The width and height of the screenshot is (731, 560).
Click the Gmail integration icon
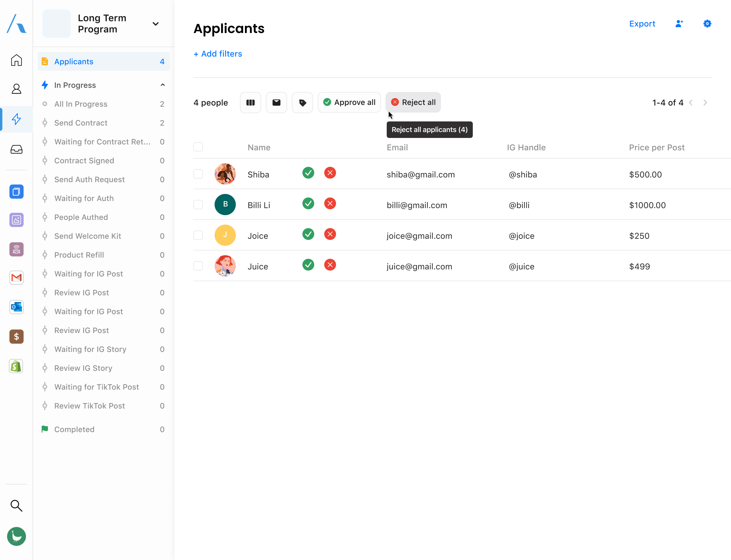(x=16, y=278)
